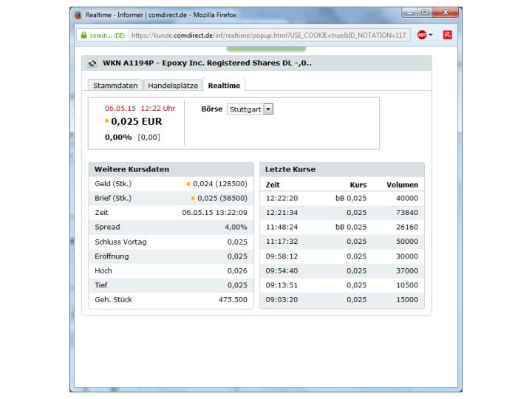Click the Zeit value 06.05.15 13:22:09
Viewport: 532px width, 399px height.
coord(214,213)
